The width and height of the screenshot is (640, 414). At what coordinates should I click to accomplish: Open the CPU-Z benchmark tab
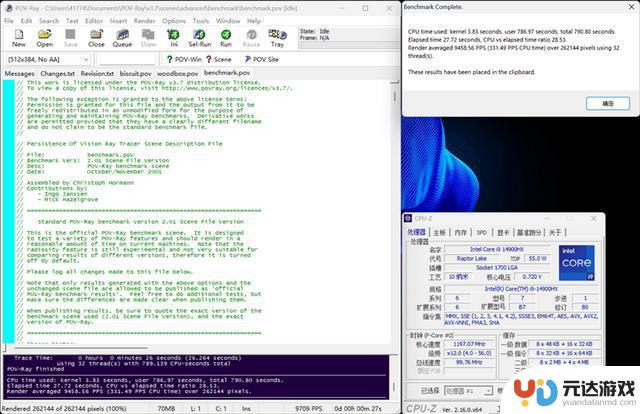(529, 232)
